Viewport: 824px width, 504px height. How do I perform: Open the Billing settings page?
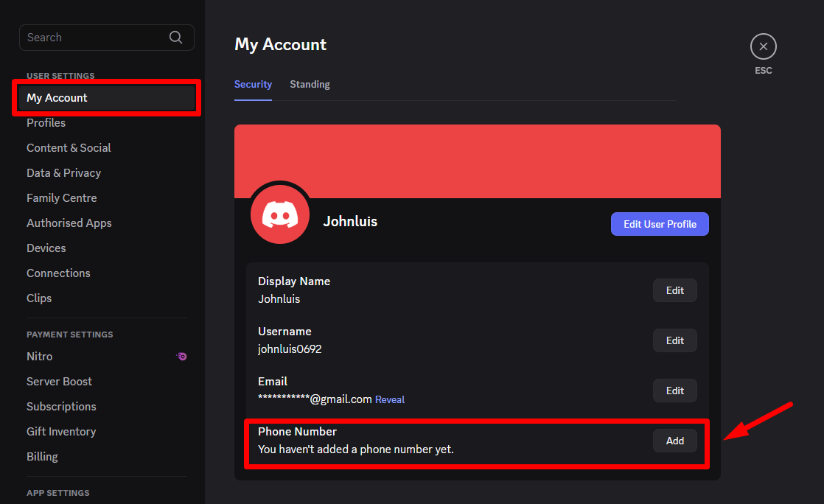42,457
